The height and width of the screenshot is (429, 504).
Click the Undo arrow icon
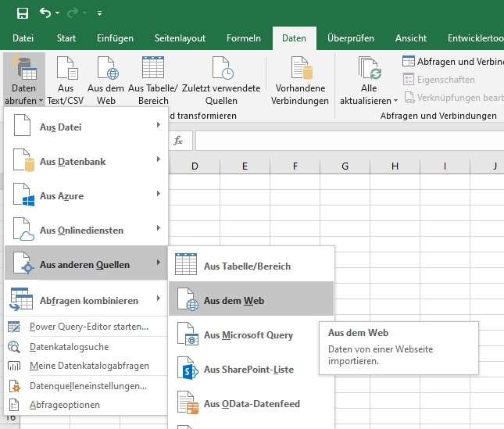click(45, 13)
